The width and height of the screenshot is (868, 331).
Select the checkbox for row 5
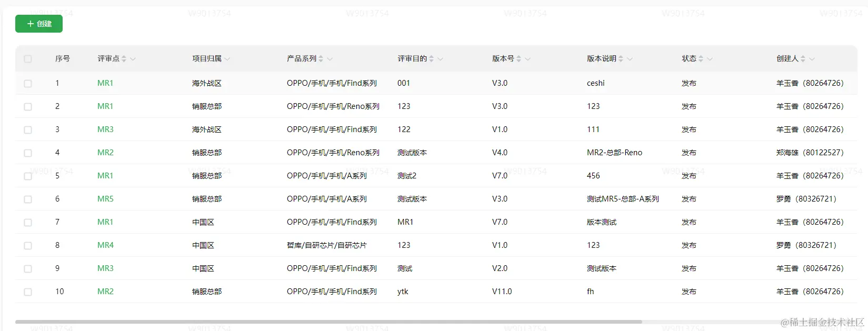28,176
